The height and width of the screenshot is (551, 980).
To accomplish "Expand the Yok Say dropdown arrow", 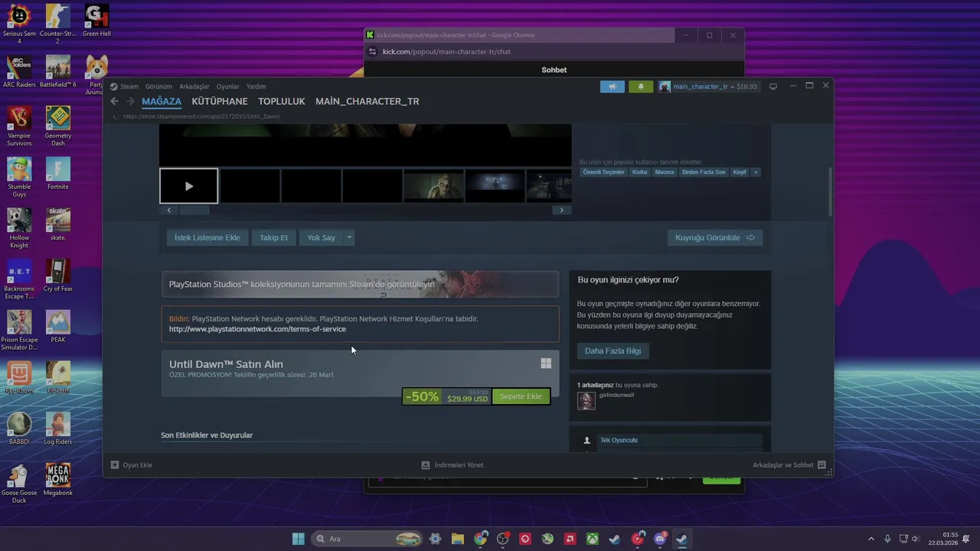I will (349, 237).
